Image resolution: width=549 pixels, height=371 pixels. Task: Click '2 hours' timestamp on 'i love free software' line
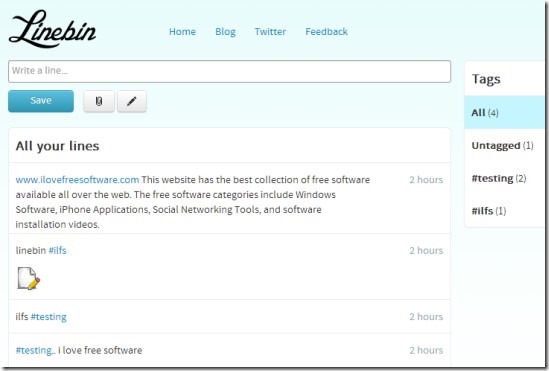click(426, 350)
